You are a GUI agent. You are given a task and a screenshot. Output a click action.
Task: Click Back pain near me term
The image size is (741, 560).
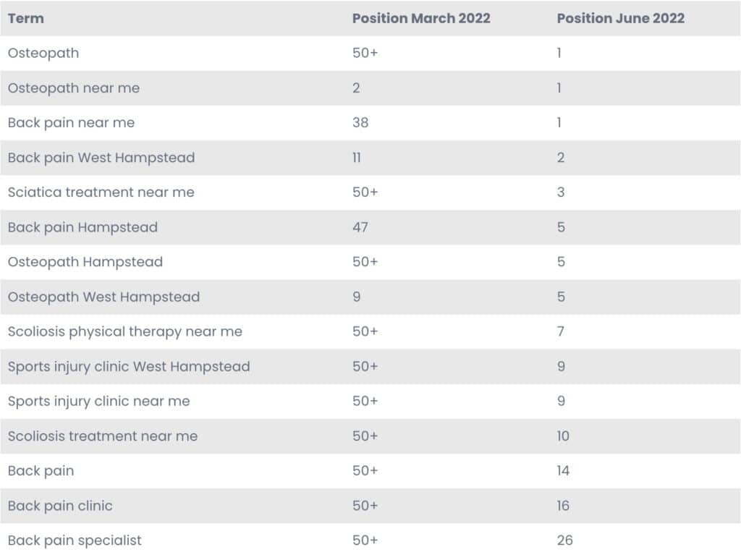pos(72,123)
